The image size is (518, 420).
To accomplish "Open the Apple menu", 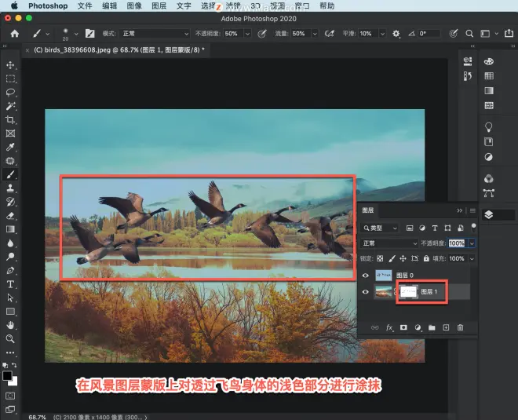I will point(14,5).
